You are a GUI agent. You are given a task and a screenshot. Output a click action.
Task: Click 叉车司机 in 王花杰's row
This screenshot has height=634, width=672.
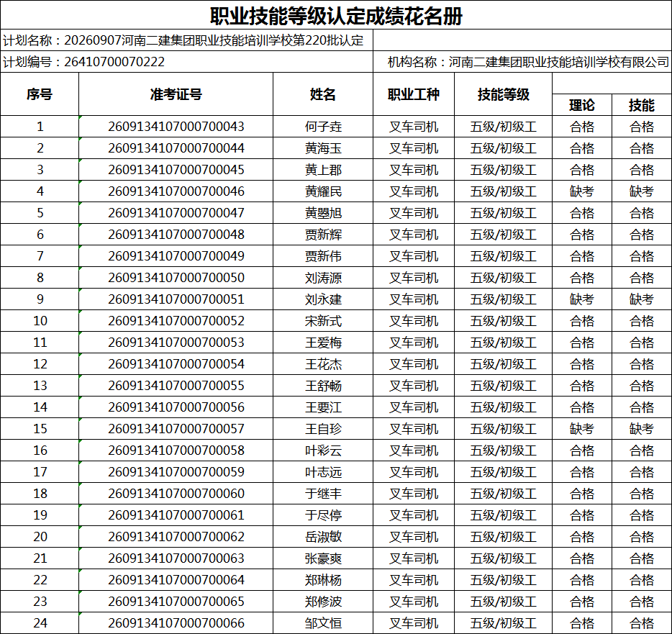point(414,364)
